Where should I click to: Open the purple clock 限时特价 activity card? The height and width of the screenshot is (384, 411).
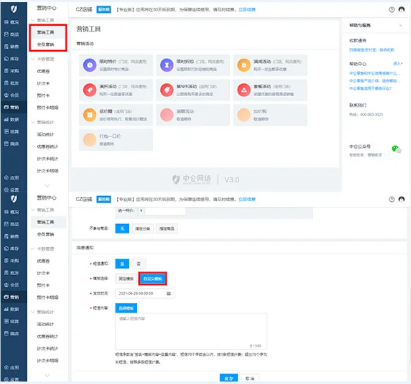(115, 65)
